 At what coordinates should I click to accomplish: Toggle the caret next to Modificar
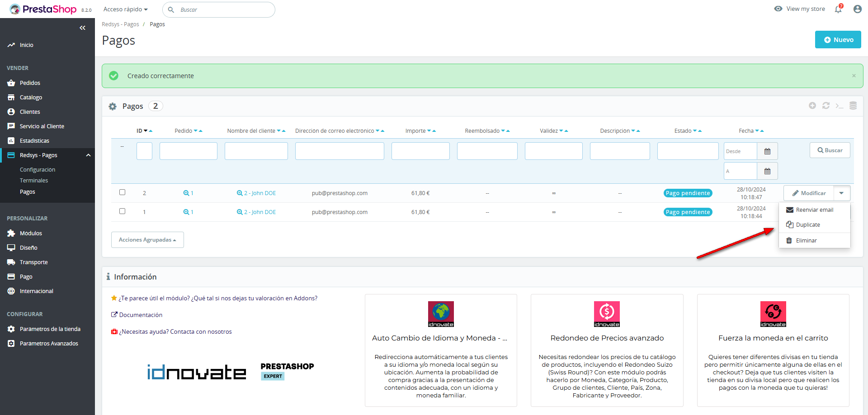(x=841, y=193)
